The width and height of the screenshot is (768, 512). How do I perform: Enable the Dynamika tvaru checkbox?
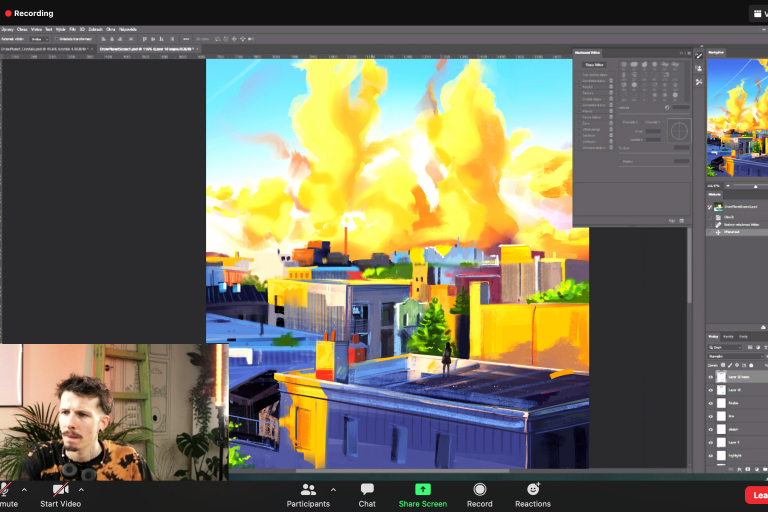pos(578,81)
